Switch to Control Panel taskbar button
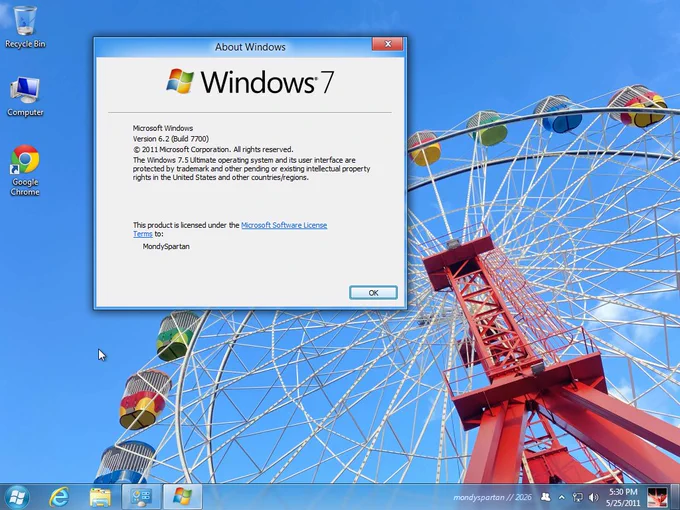This screenshot has height=510, width=680. tap(141, 497)
